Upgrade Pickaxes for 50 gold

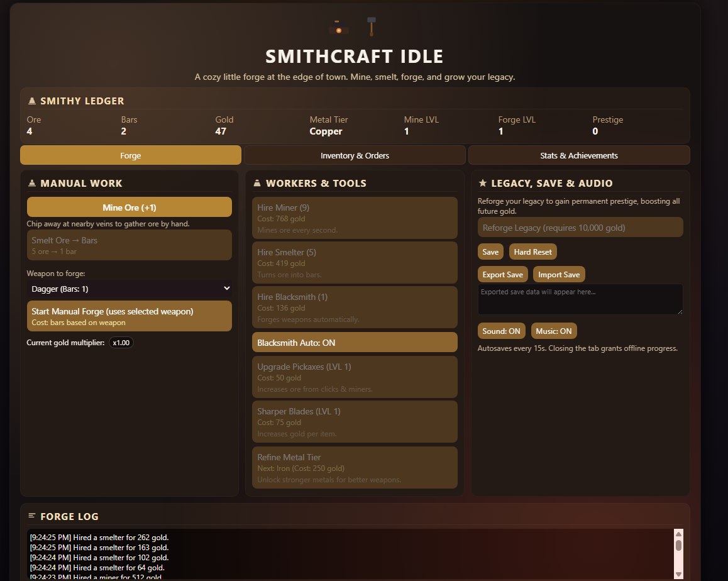pyautogui.click(x=355, y=377)
